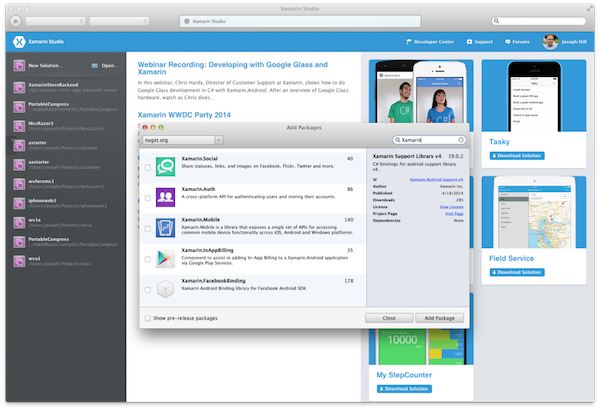Open Developer Center link
Viewport: 600px width, 410px height.
point(430,42)
